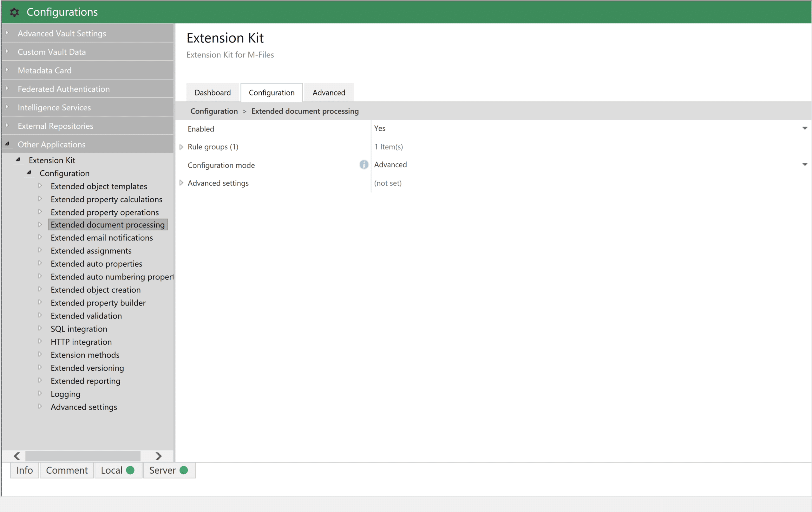
Task: Select Extended property operations
Action: 105,212
